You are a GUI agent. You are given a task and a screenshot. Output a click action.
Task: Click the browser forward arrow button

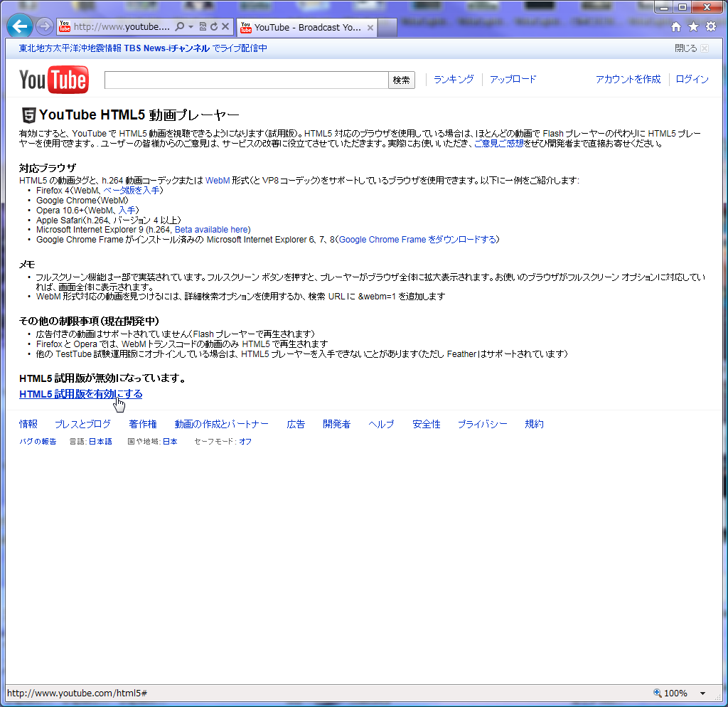45,26
